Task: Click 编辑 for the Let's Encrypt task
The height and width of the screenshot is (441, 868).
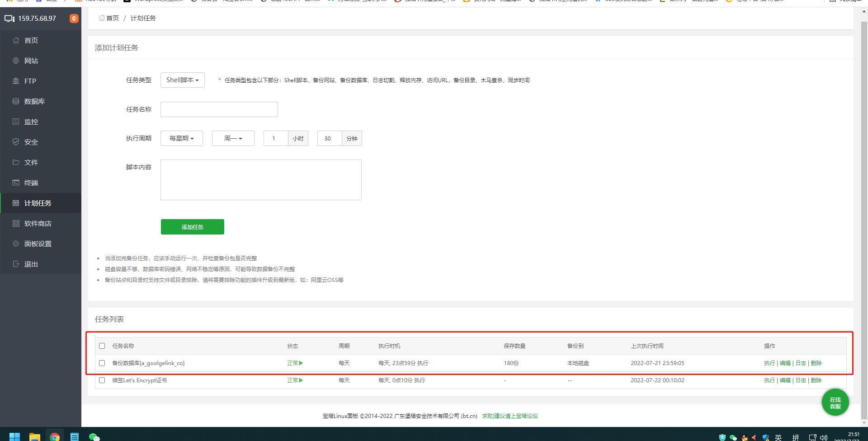Action: 785,380
